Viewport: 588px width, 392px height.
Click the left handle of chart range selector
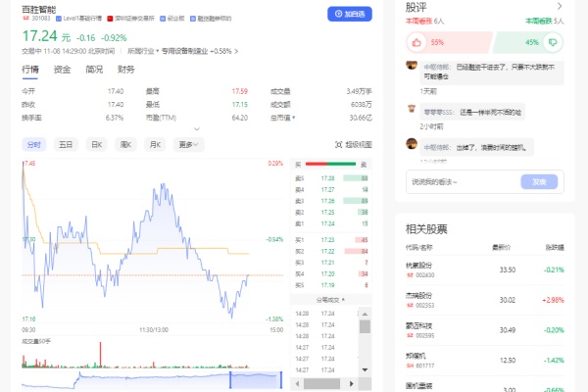[230, 379]
